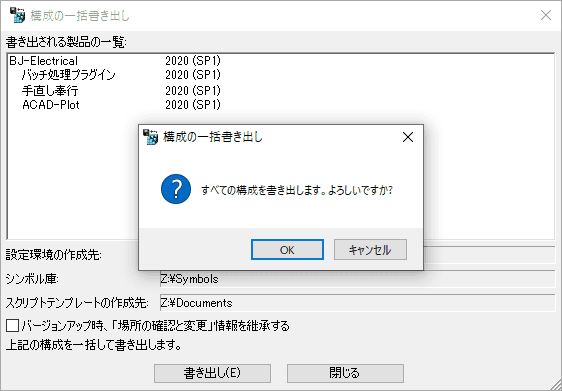Click 2020 (SP1) version of BJ-Electrical
The height and width of the screenshot is (391, 562).
coord(193,61)
